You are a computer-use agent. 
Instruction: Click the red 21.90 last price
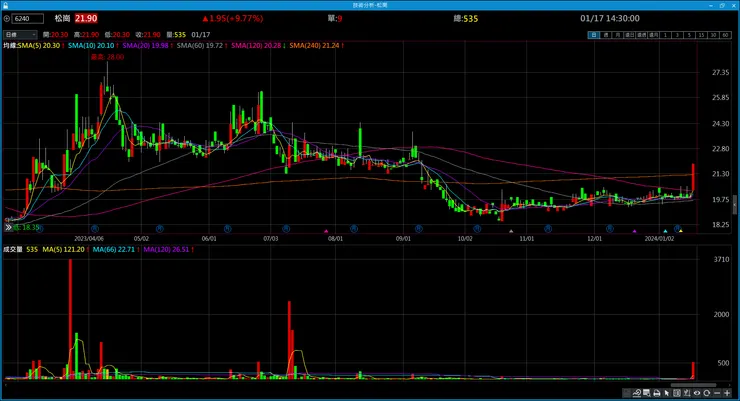tap(86, 19)
